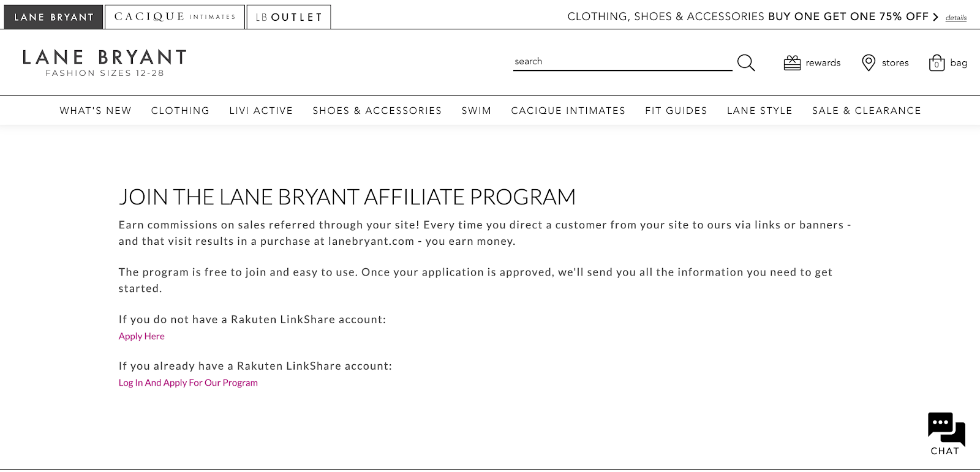
Task: Expand the Shoes & Accessories menu
Action: tap(377, 111)
